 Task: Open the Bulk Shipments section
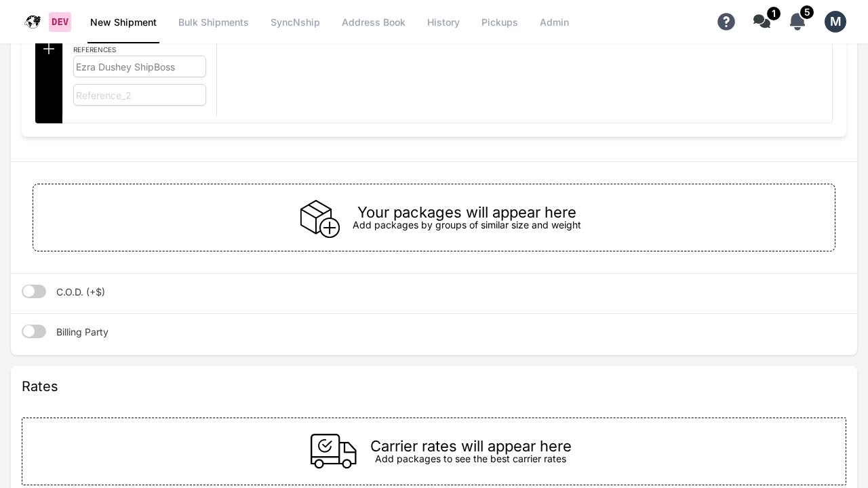click(x=214, y=22)
